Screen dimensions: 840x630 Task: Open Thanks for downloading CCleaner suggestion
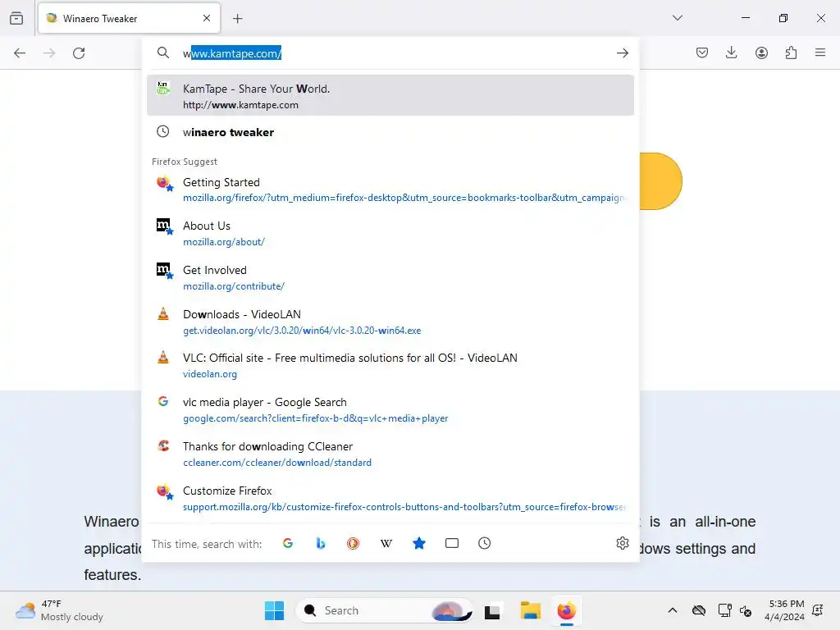tap(390, 454)
